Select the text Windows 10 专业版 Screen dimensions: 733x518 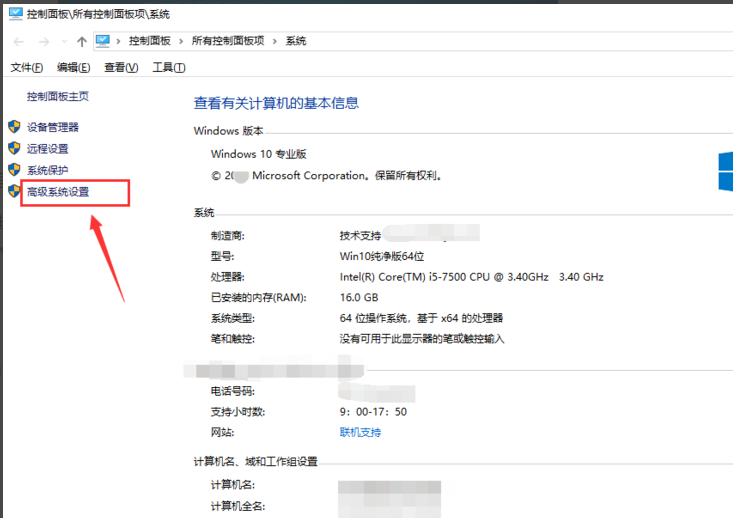[x=259, y=154]
